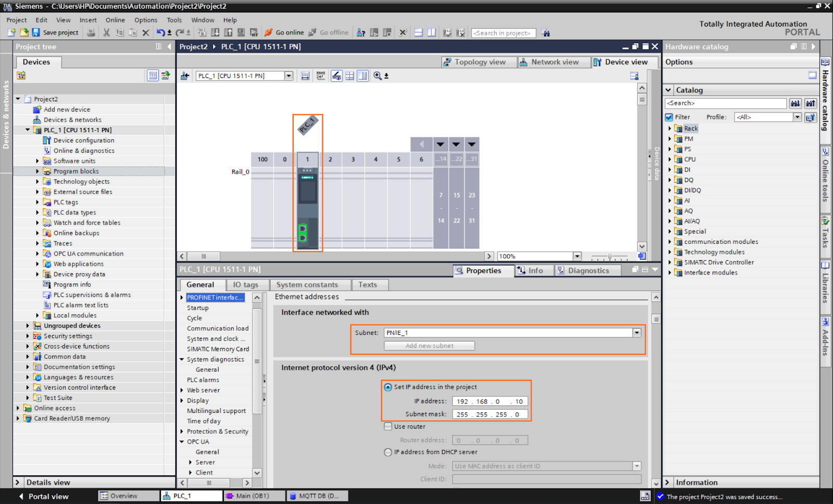This screenshot has height=504, width=833.
Task: Click the device view zoom slider
Action: coord(610,257)
